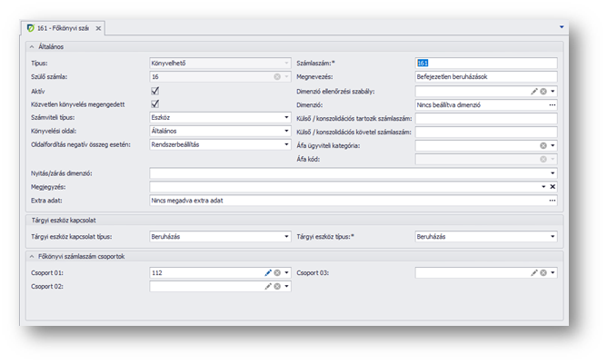This screenshot has height=364, width=607.
Task: Uncheck the Aktív checkbox
Action: (x=154, y=92)
